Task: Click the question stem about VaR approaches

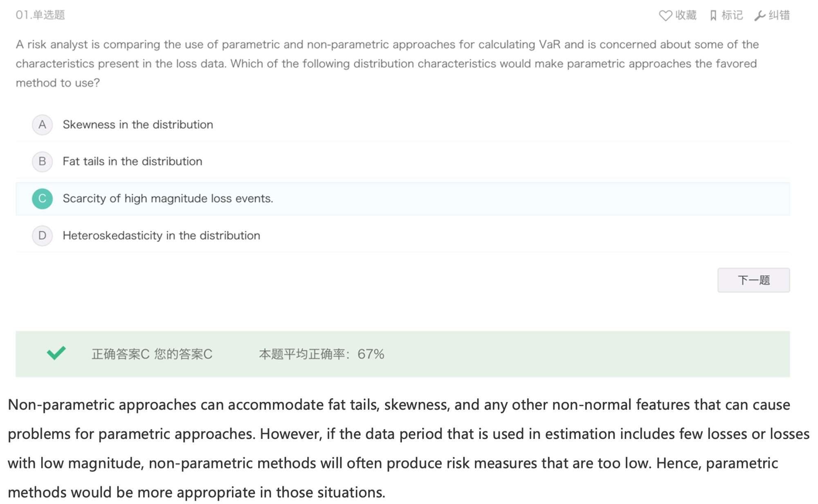Action: 387,64
